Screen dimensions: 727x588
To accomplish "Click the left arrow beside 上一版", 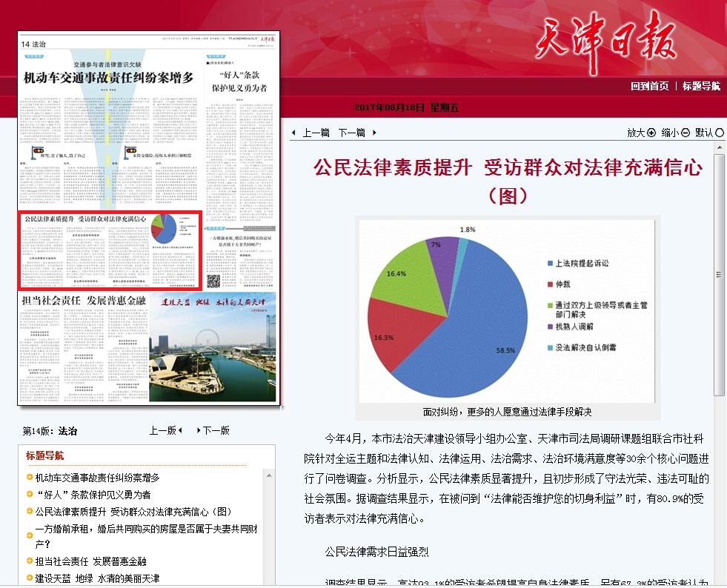I will pyautogui.click(x=180, y=430).
